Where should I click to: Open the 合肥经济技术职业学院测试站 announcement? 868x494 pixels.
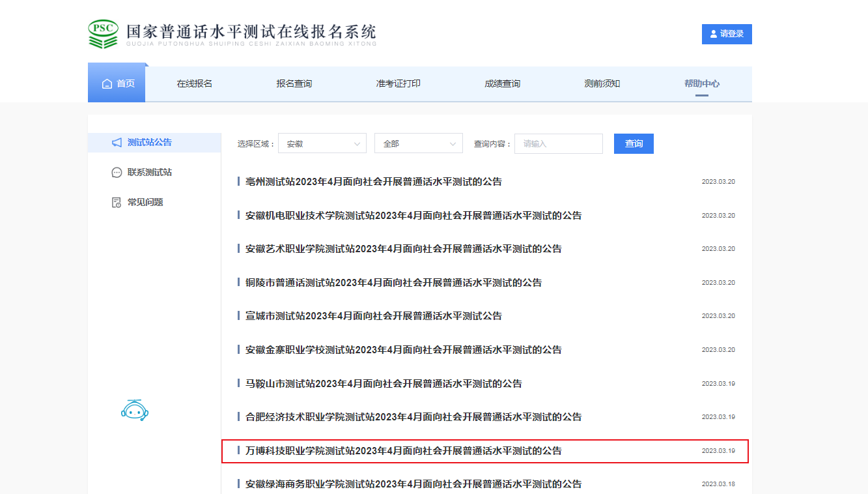(413, 417)
